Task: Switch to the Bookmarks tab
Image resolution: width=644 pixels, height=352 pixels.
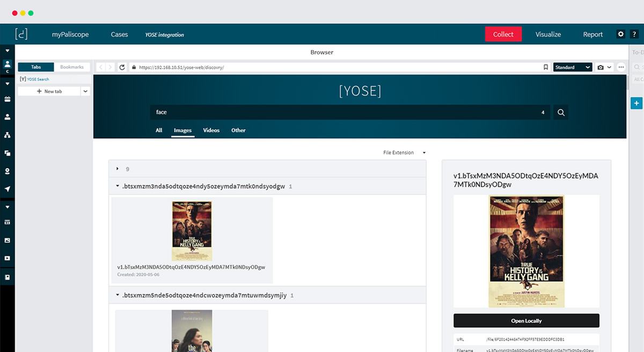Action: [x=72, y=67]
